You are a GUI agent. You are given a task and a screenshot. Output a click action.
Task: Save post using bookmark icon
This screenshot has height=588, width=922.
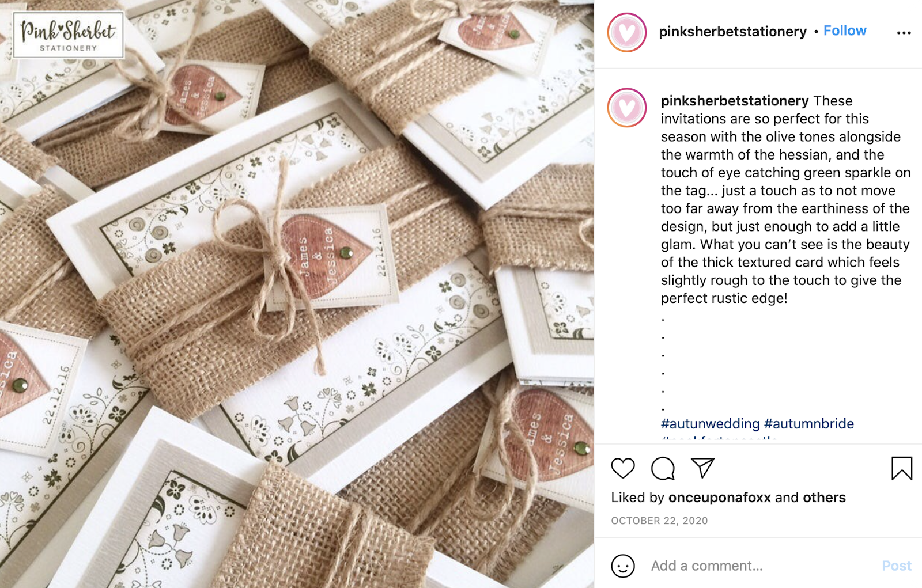click(x=902, y=468)
